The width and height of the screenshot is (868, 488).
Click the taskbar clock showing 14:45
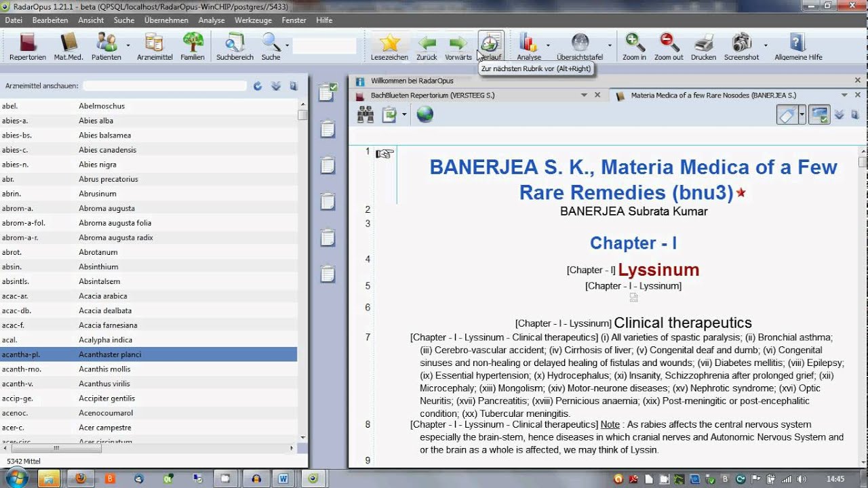(x=835, y=479)
